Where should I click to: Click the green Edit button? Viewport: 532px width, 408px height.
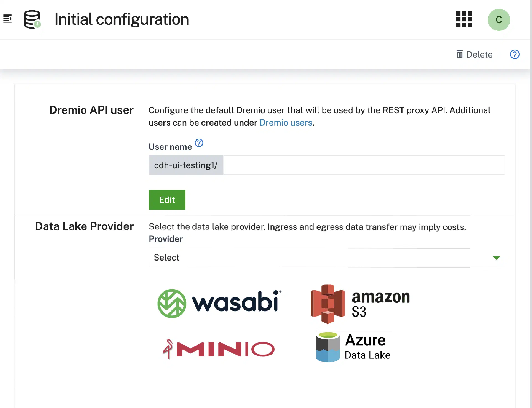point(167,200)
